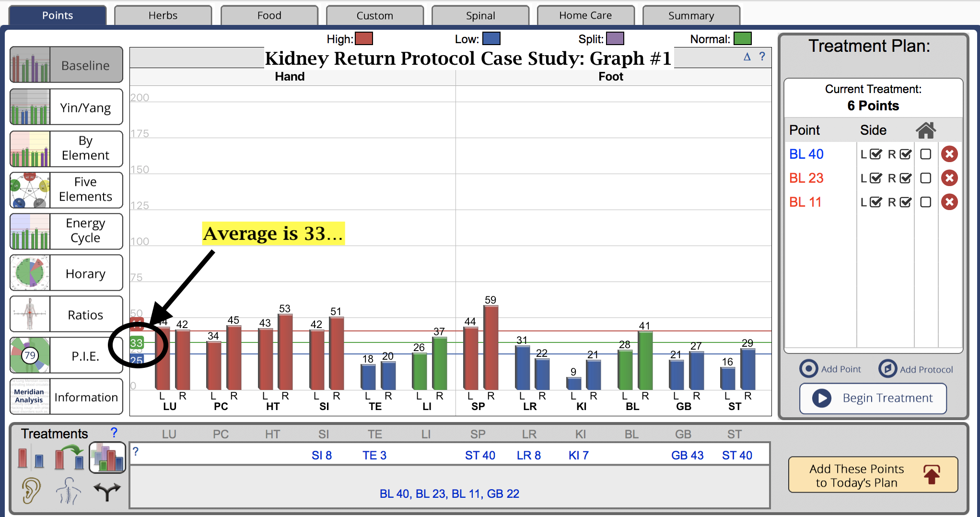
Task: Toggle right side for BL 11
Action: tap(906, 202)
